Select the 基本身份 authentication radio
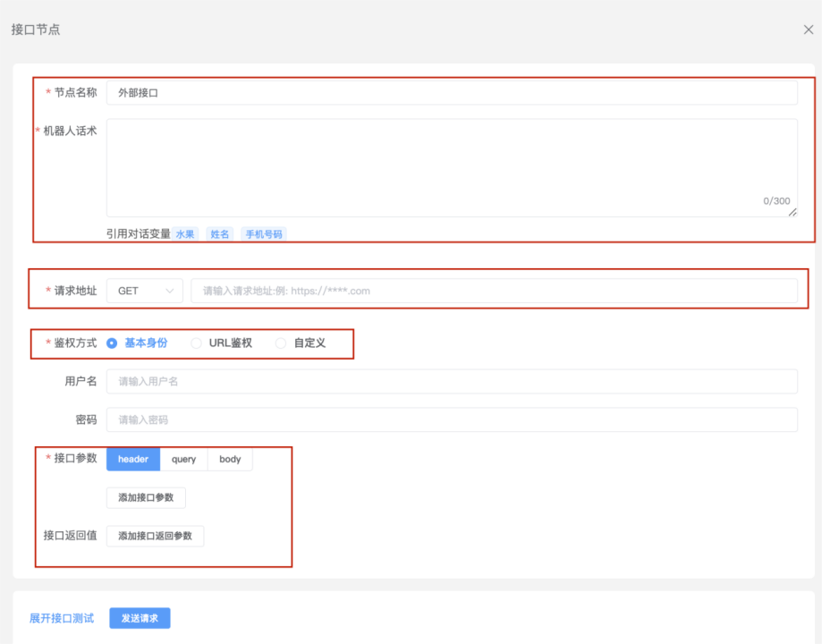822x644 pixels. (113, 343)
